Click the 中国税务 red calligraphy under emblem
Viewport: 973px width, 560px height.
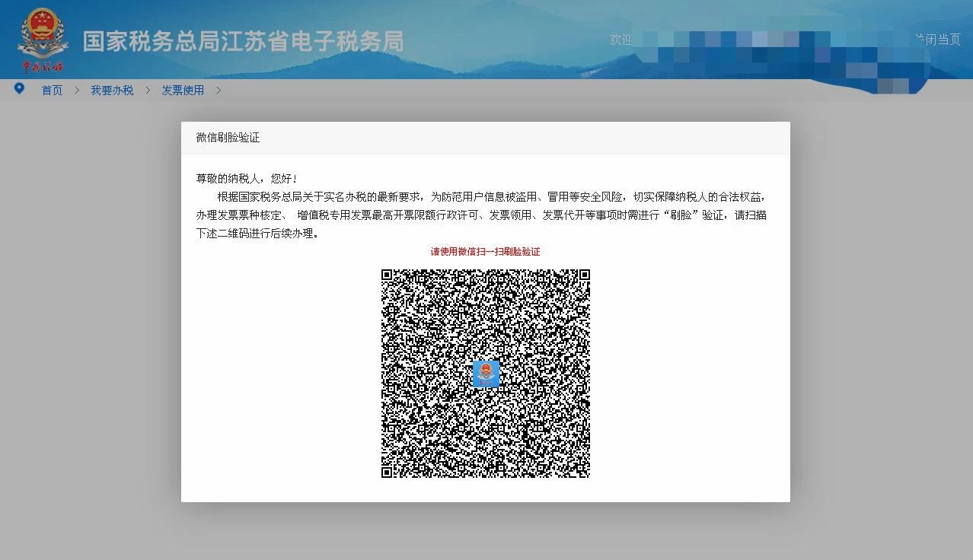[43, 66]
